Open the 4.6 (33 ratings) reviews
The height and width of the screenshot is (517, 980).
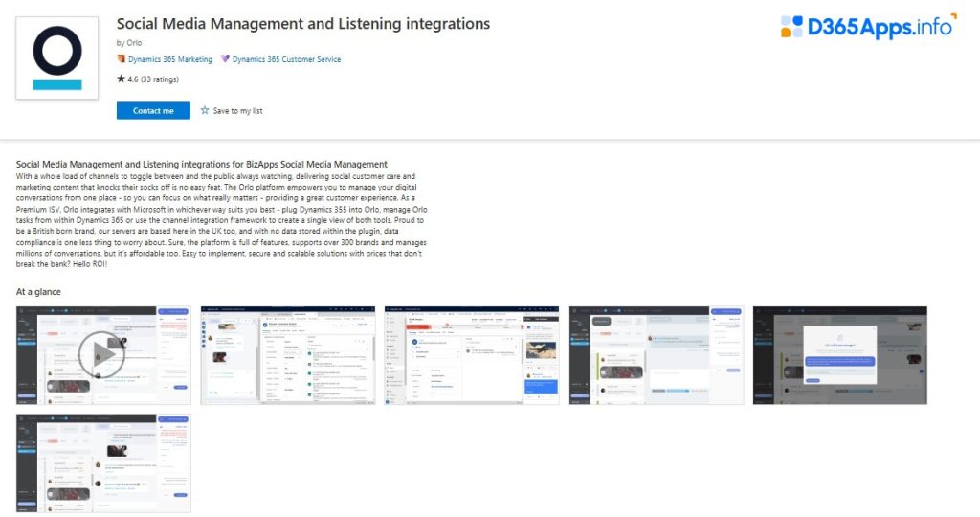pos(153,79)
